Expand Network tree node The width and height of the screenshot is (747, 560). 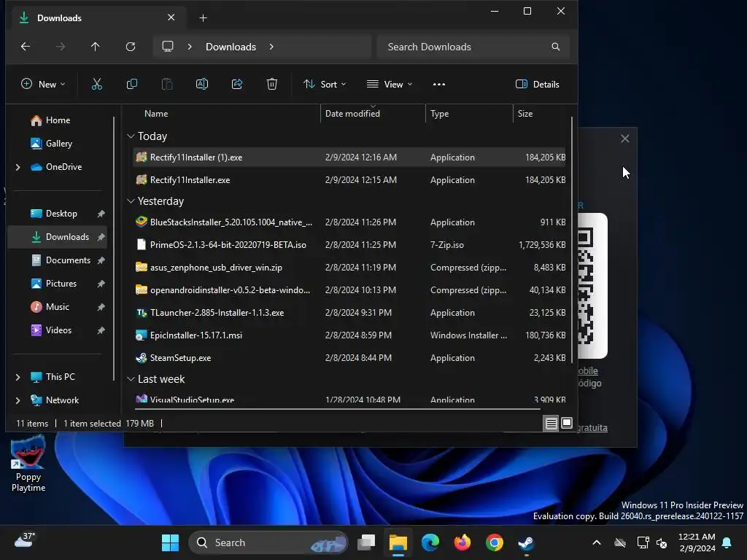tap(18, 400)
